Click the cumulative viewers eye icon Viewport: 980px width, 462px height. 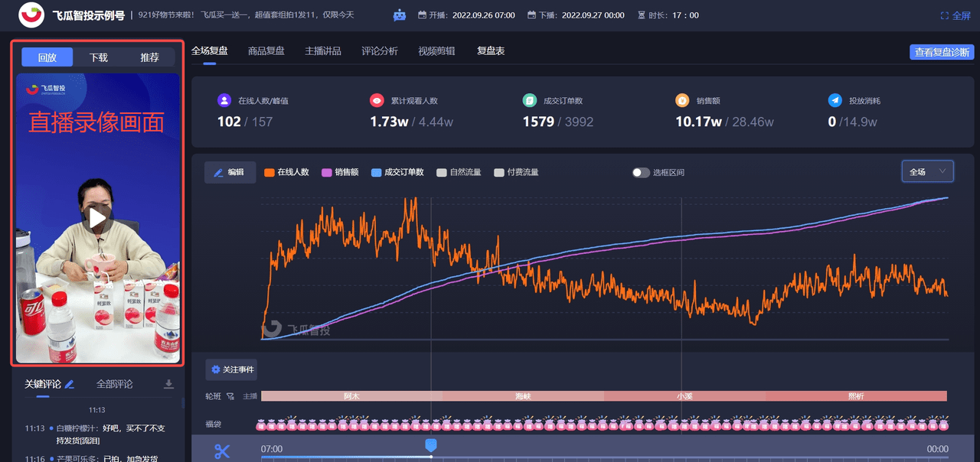pos(377,100)
